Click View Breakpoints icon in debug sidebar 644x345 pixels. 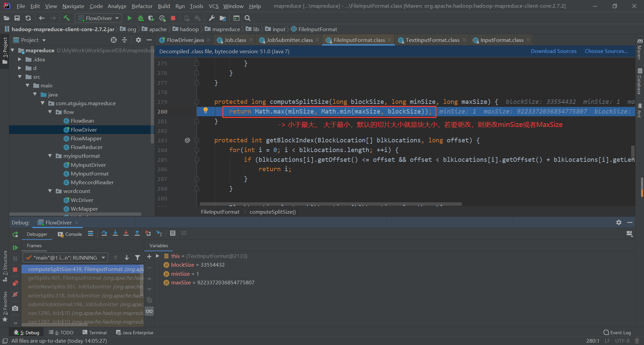[x=15, y=283]
